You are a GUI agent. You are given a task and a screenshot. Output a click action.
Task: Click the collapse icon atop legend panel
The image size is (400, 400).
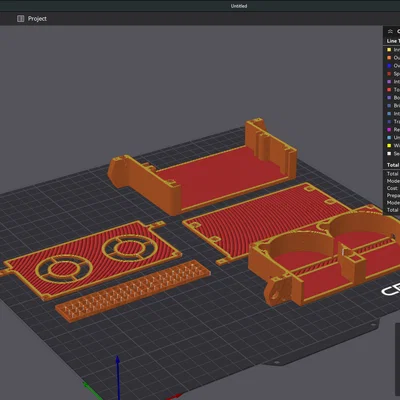point(390,31)
